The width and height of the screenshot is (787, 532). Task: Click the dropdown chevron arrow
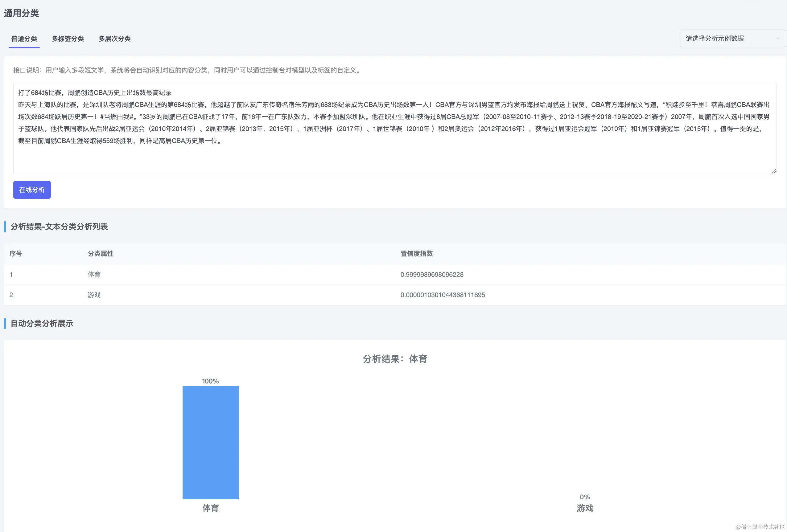point(778,38)
